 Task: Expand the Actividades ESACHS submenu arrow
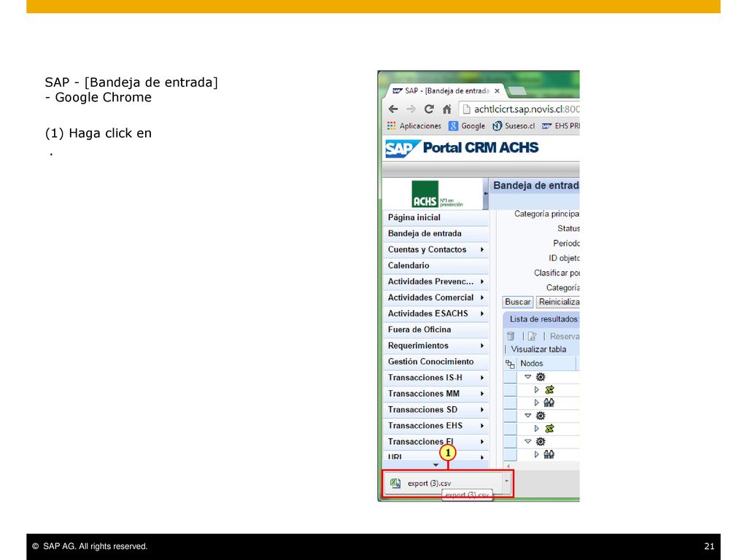(x=482, y=314)
